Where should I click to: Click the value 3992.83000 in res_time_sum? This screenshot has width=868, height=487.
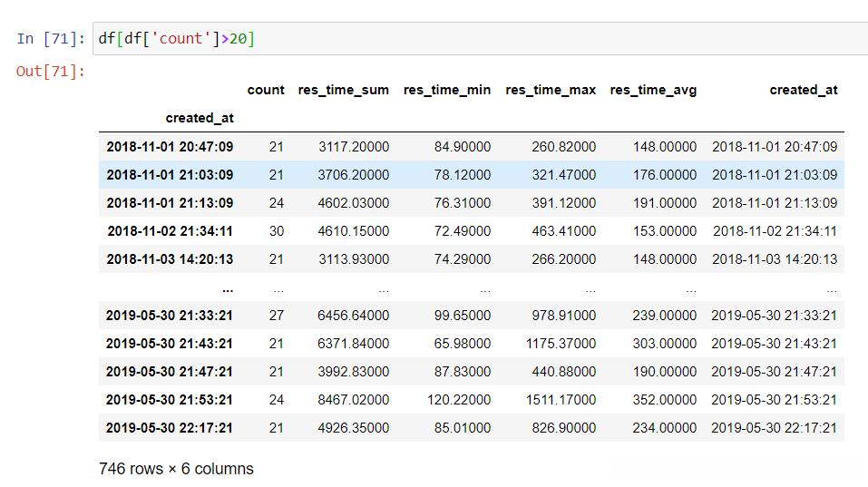(x=353, y=372)
